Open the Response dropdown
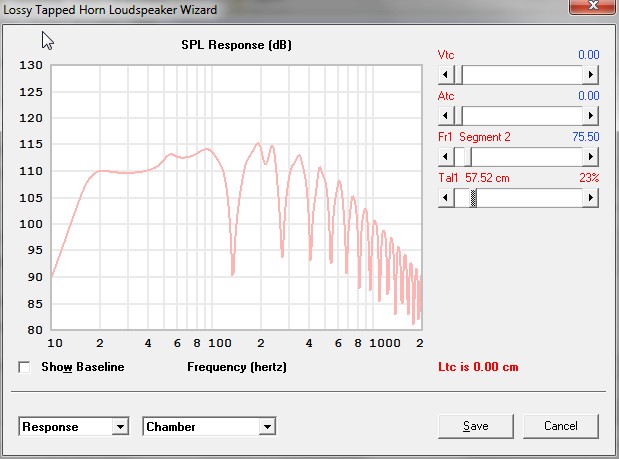 [74, 427]
